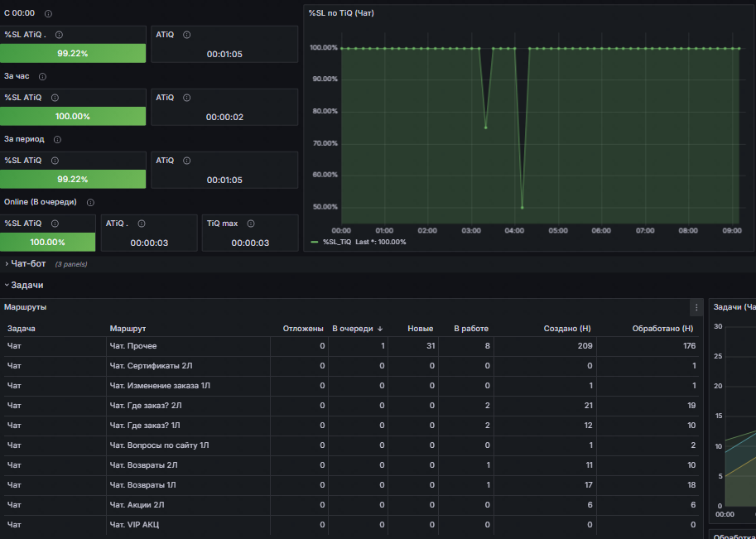756x539 pixels.
Task: Click info icon next to "За период"
Action: click(x=57, y=140)
